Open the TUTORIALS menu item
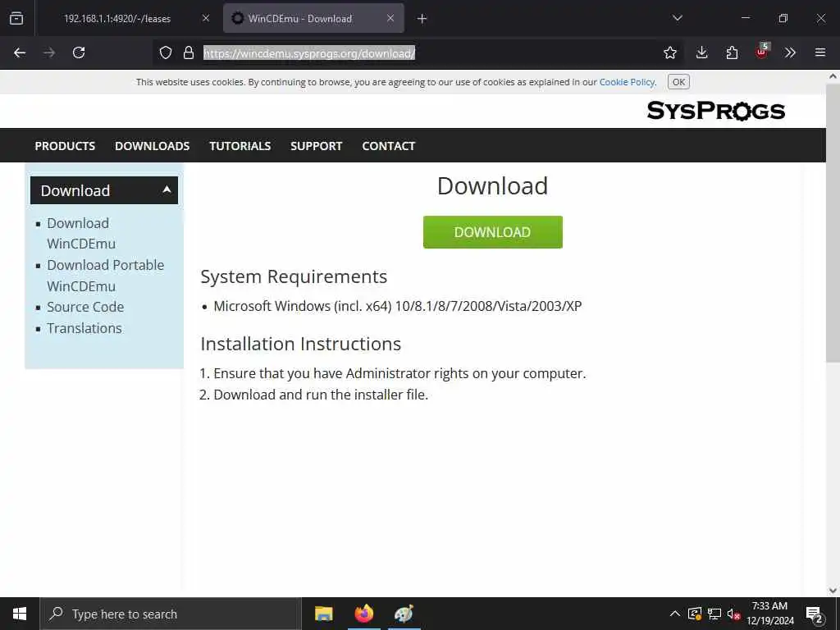This screenshot has width=840, height=630. pyautogui.click(x=240, y=146)
